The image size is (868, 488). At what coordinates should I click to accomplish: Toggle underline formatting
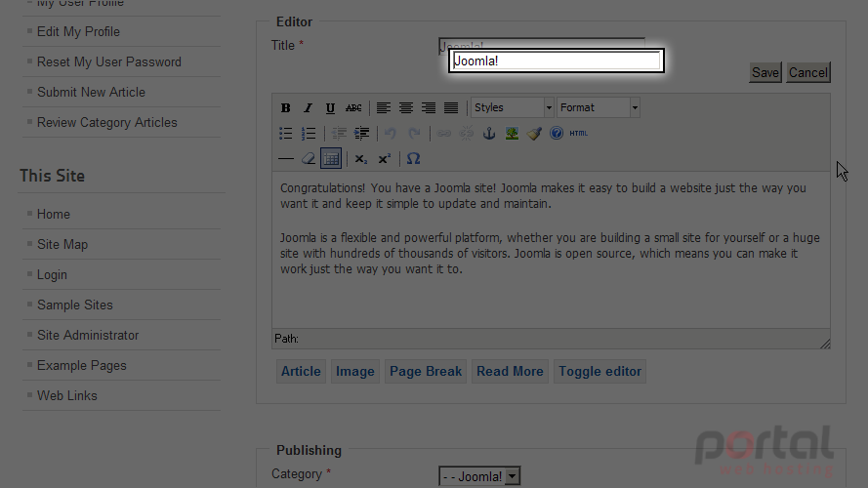(330, 108)
